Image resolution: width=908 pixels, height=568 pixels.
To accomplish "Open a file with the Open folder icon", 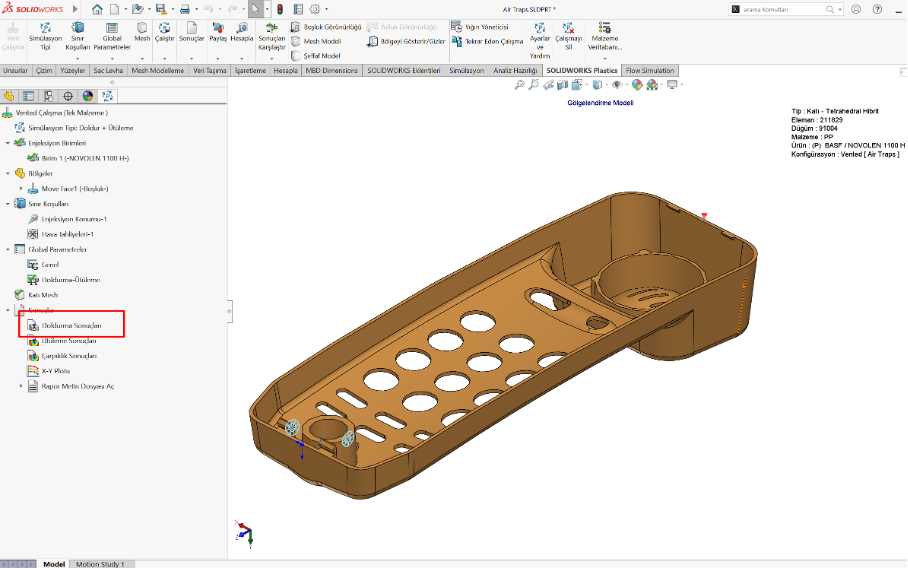I will point(137,9).
